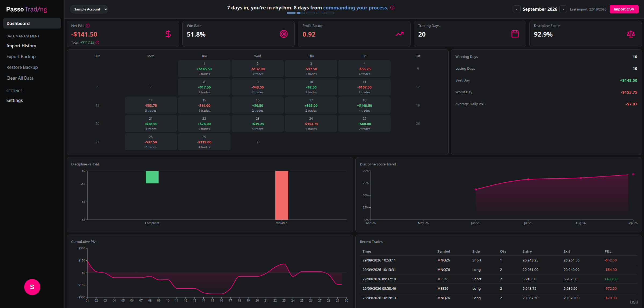The height and width of the screenshot is (308, 644).
Task: Click trade row 28/09/2026 10:19:13
Action: [498, 298]
